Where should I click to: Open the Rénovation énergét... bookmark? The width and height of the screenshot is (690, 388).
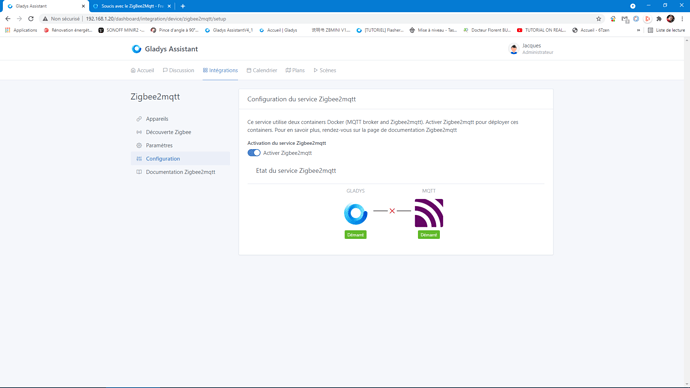point(68,30)
